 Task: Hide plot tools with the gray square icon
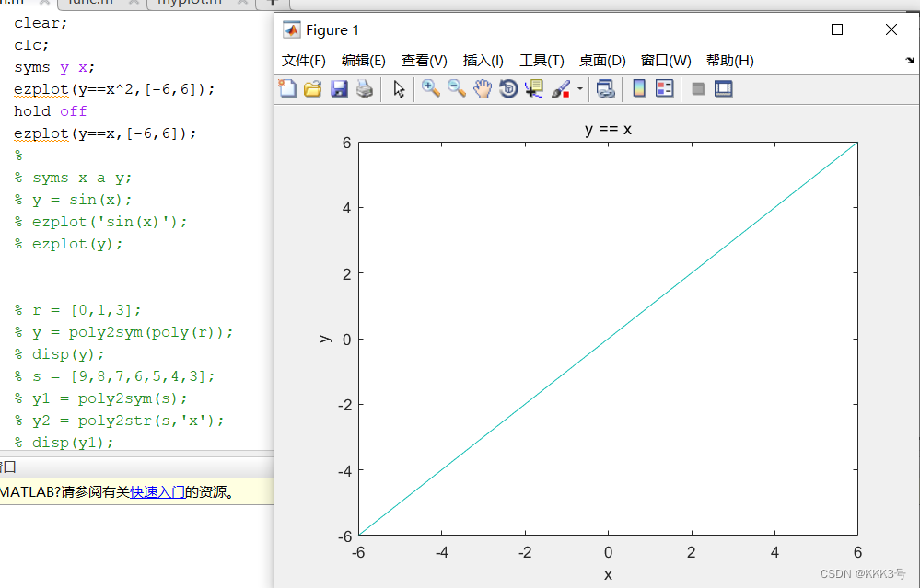coord(698,88)
